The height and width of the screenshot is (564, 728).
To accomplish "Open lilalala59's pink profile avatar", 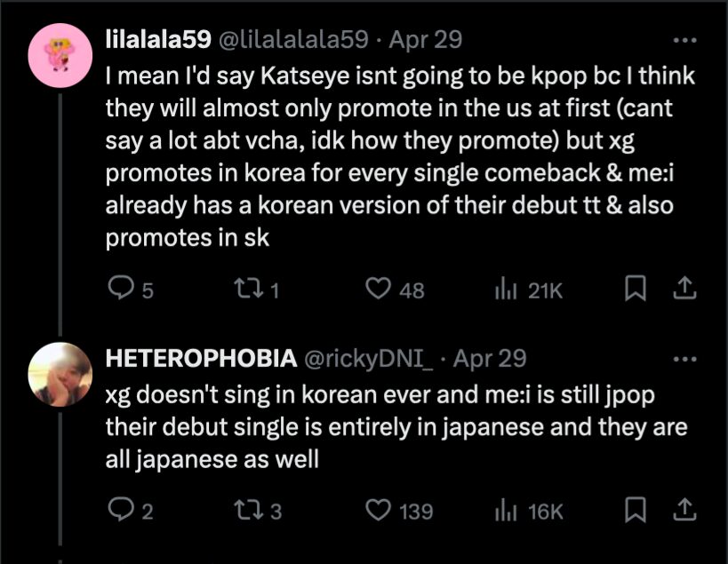I will tap(60, 56).
